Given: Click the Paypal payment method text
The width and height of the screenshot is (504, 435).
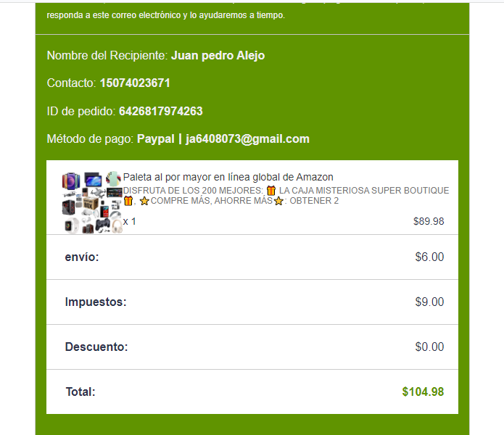Looking at the screenshot, I should [x=156, y=138].
